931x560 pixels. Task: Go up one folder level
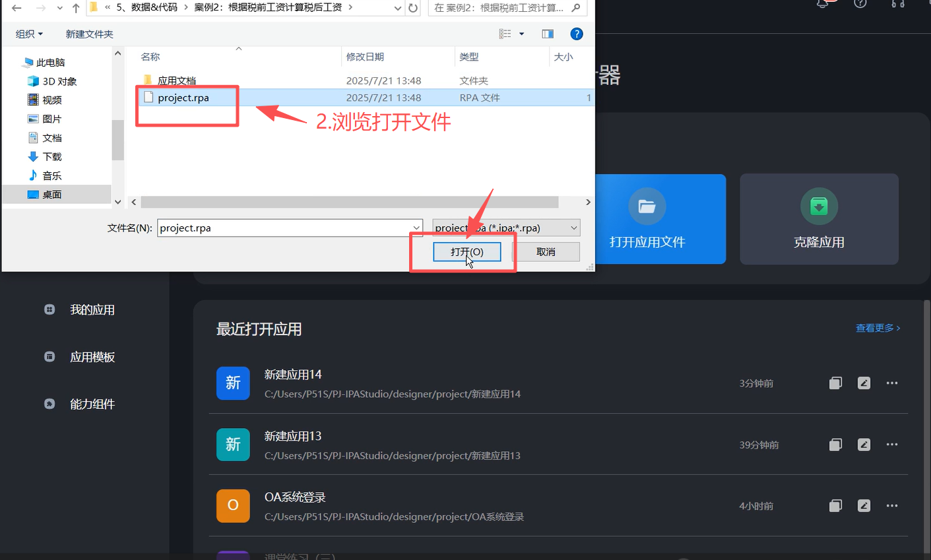(76, 8)
